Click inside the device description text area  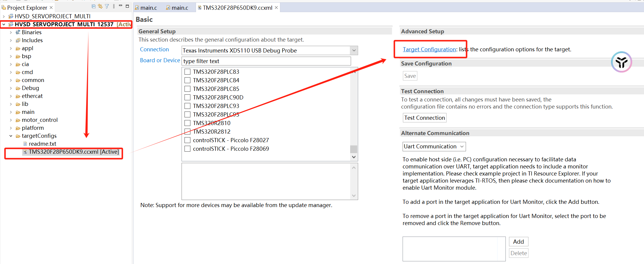pos(266,181)
